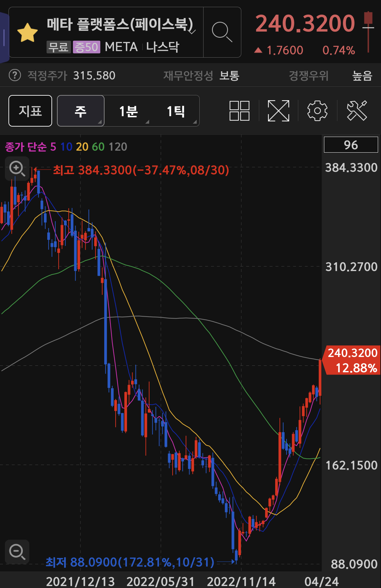Open the stock search magnifier
381x588 pixels.
[x=222, y=32]
